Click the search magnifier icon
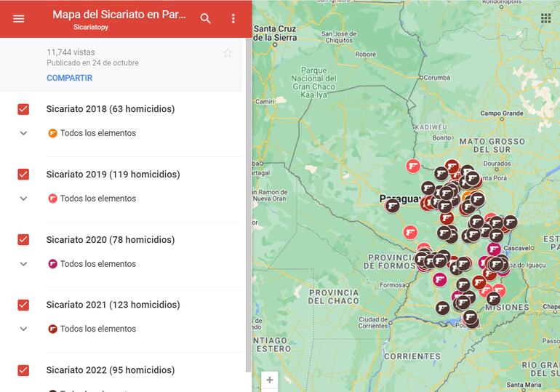This screenshot has height=392, width=560. (206, 19)
